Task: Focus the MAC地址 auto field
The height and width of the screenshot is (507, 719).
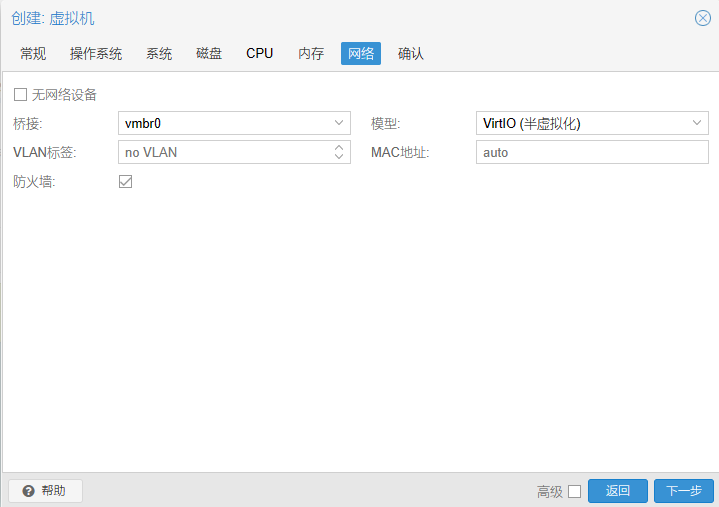Action: [x=592, y=152]
